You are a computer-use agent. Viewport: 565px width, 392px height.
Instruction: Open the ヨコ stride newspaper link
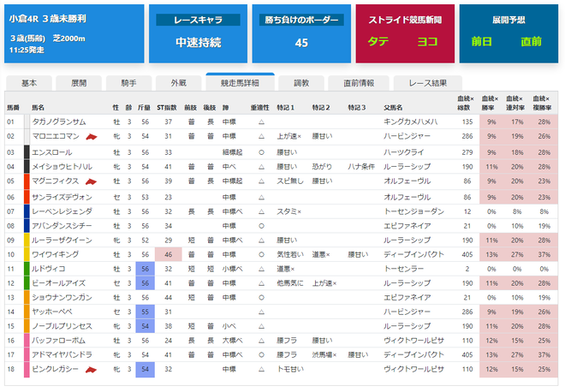(x=428, y=42)
